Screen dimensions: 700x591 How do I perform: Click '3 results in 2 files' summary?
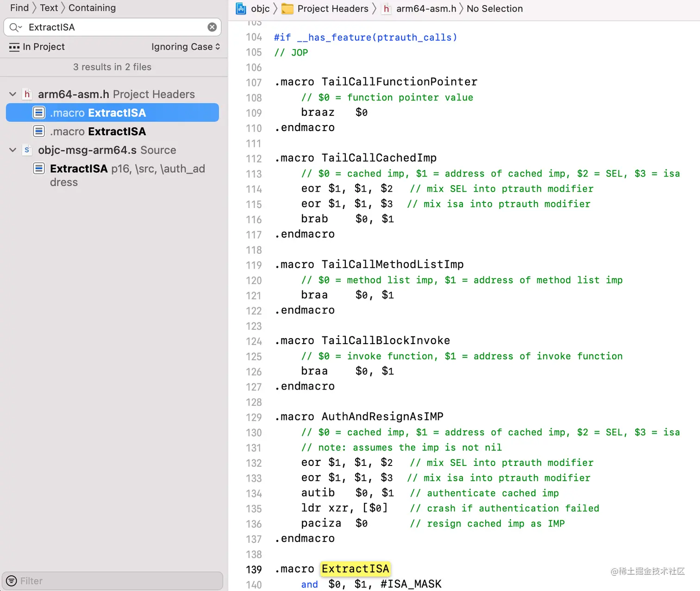[x=112, y=67]
